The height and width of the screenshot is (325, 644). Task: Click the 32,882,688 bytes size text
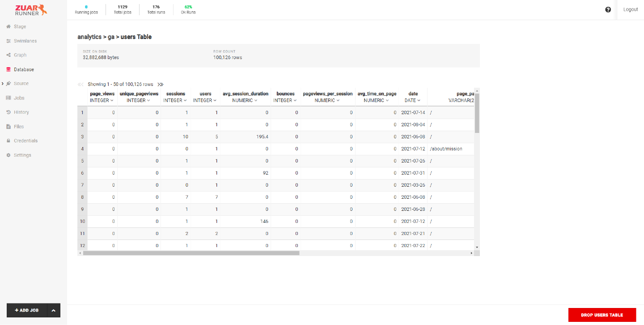click(101, 57)
